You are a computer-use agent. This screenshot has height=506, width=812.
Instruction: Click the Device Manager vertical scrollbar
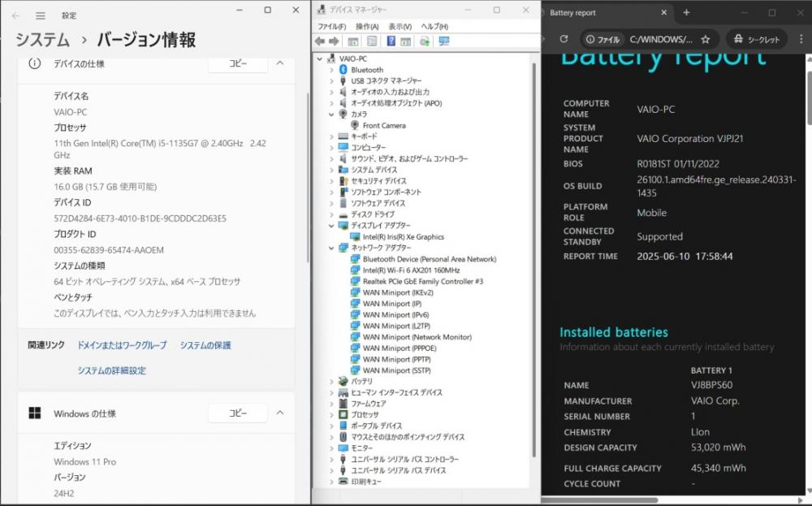533,259
